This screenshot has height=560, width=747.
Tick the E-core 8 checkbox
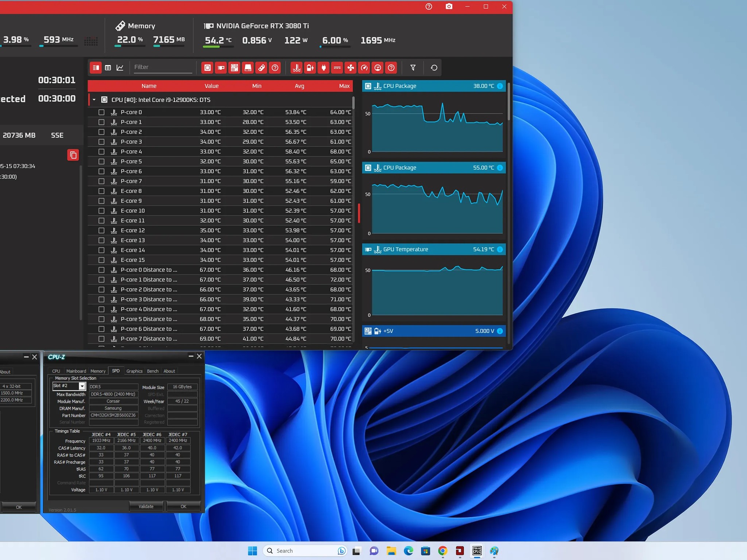click(x=101, y=191)
